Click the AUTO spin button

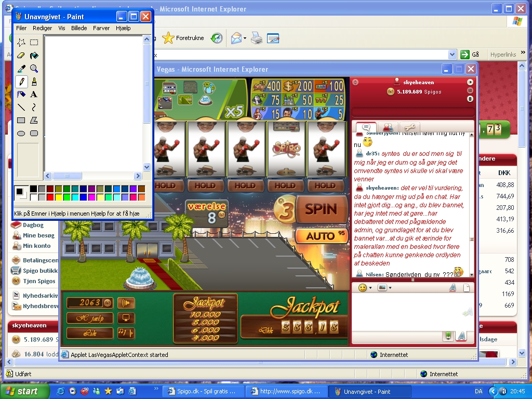(x=321, y=236)
